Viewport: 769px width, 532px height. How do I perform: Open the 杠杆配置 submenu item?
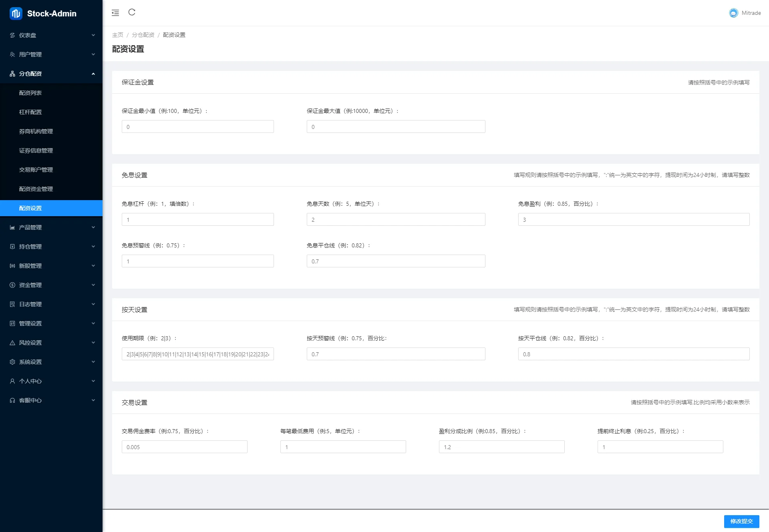point(30,112)
